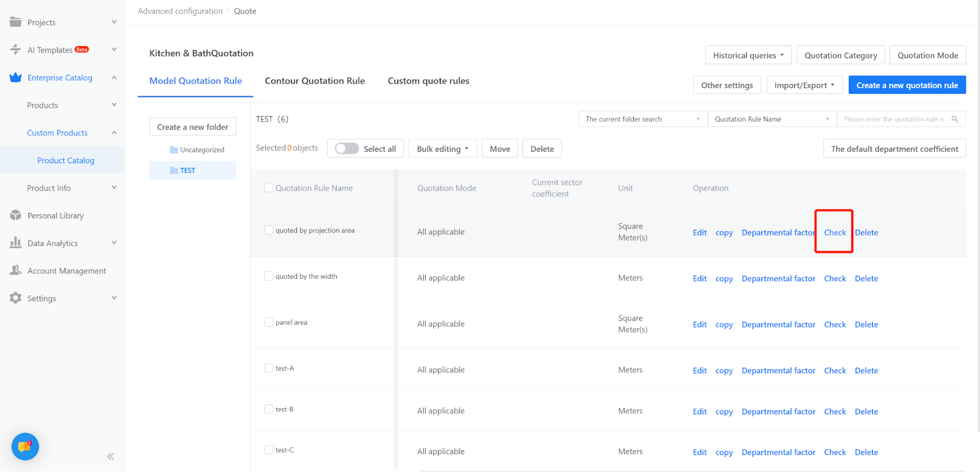Click the Enterprise Catalog crown icon
This screenshot has height=472, width=980.
[15, 77]
